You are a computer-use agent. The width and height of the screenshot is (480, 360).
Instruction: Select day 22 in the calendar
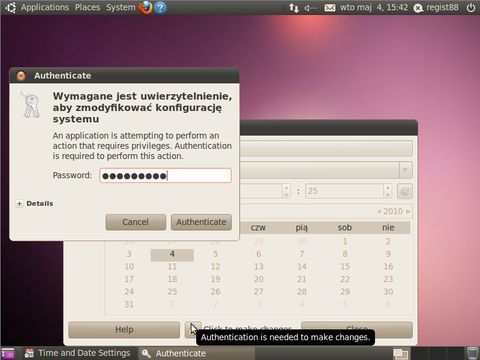(x=345, y=279)
